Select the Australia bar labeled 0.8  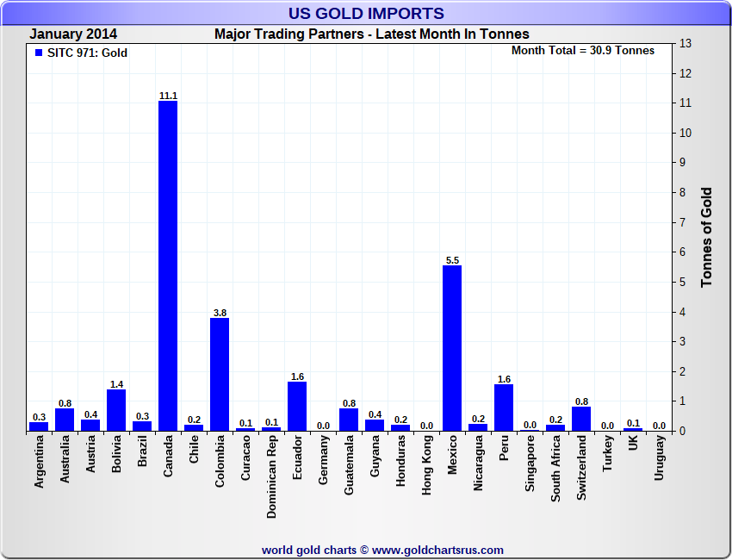[x=65, y=420]
